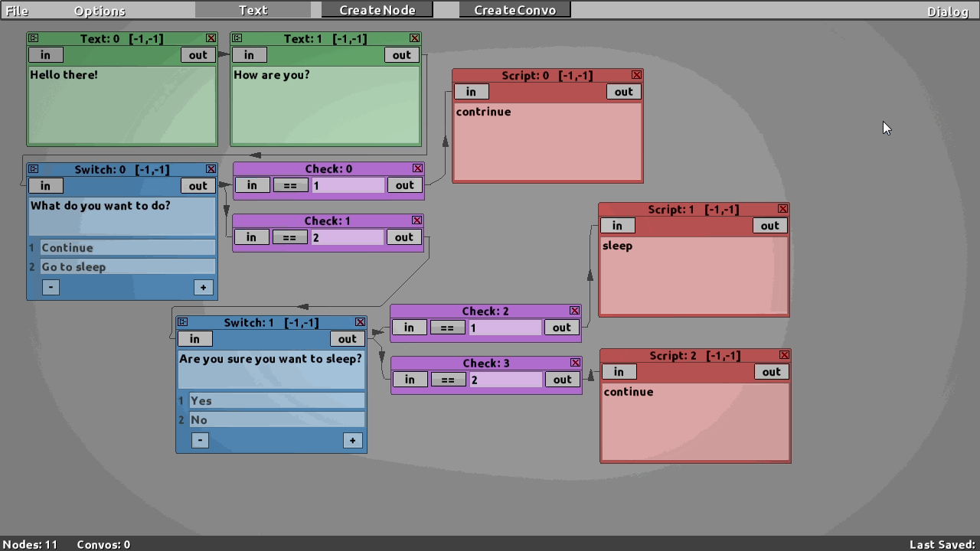Click the "in" port of Script: 0
Viewport: 980px width, 551px height.
tap(471, 91)
